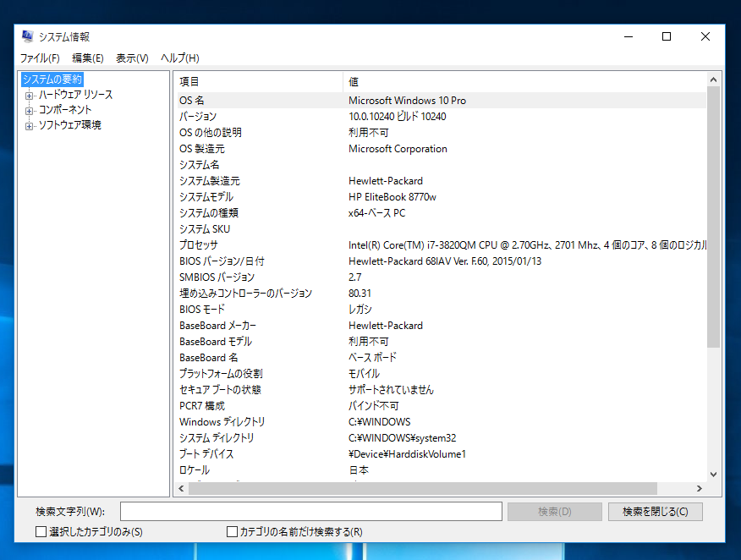Screen dimensions: 741x560
Task: Select ハードウェア リソース tree label
Action: pos(75,95)
